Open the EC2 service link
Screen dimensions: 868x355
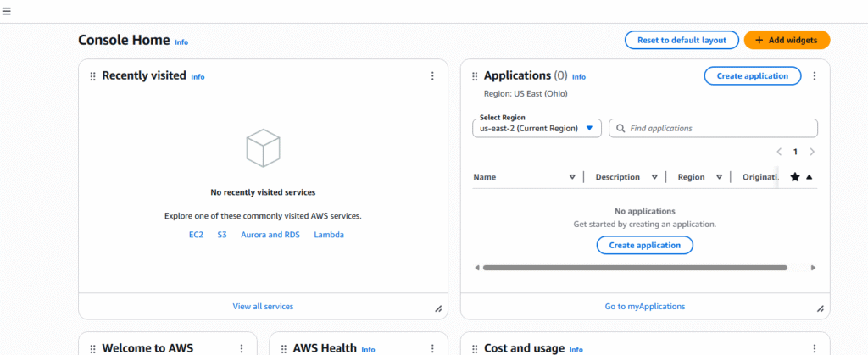click(196, 235)
